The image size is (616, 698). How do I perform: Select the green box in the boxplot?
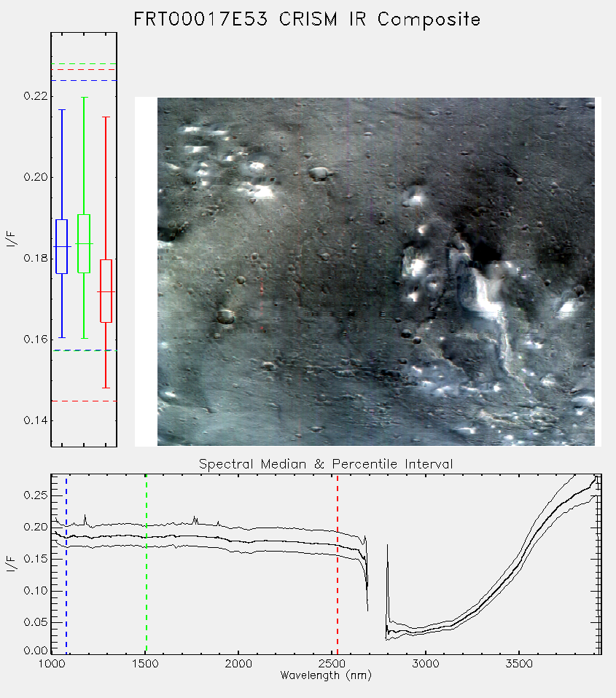tap(84, 243)
